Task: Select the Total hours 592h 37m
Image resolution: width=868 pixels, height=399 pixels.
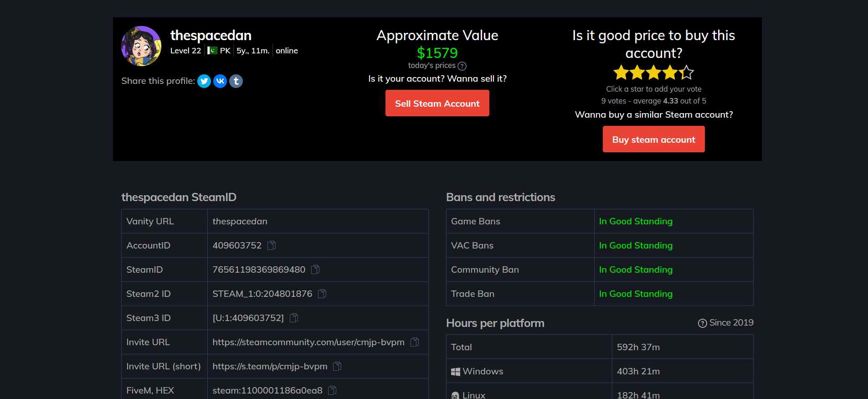Action: (638, 347)
